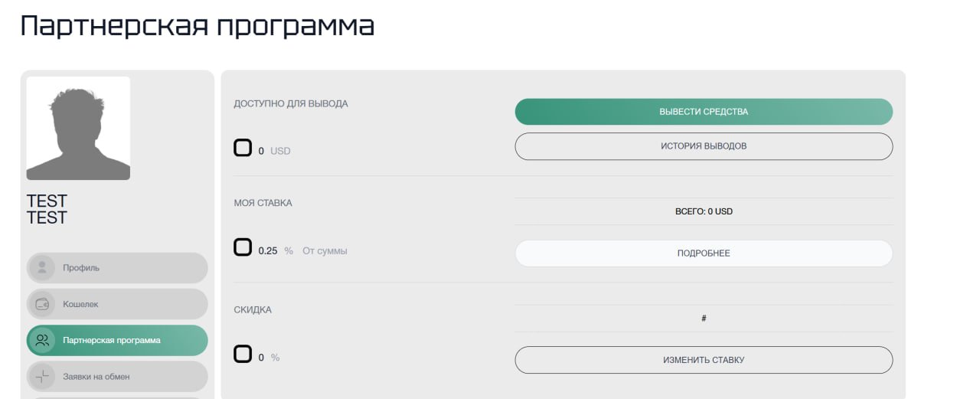Click the large Партнерская программа page heading
Viewport: 980px width, 399px height.
[198, 27]
